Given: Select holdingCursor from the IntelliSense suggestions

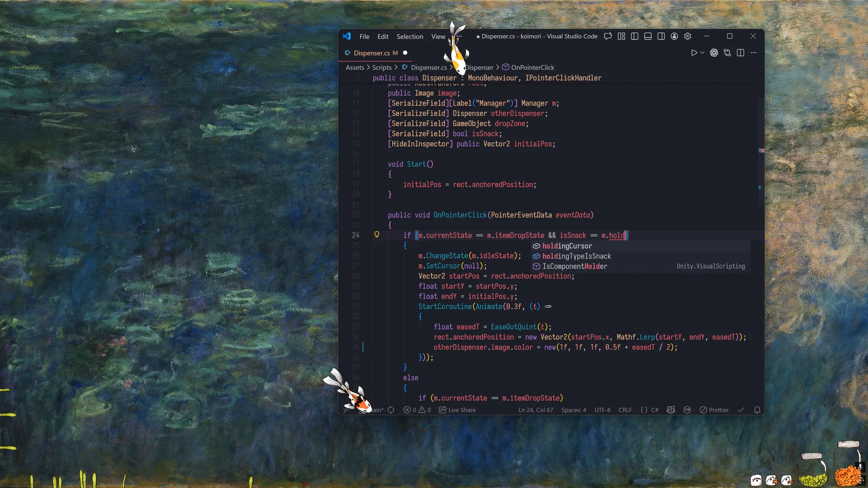Looking at the screenshot, I should [x=567, y=246].
